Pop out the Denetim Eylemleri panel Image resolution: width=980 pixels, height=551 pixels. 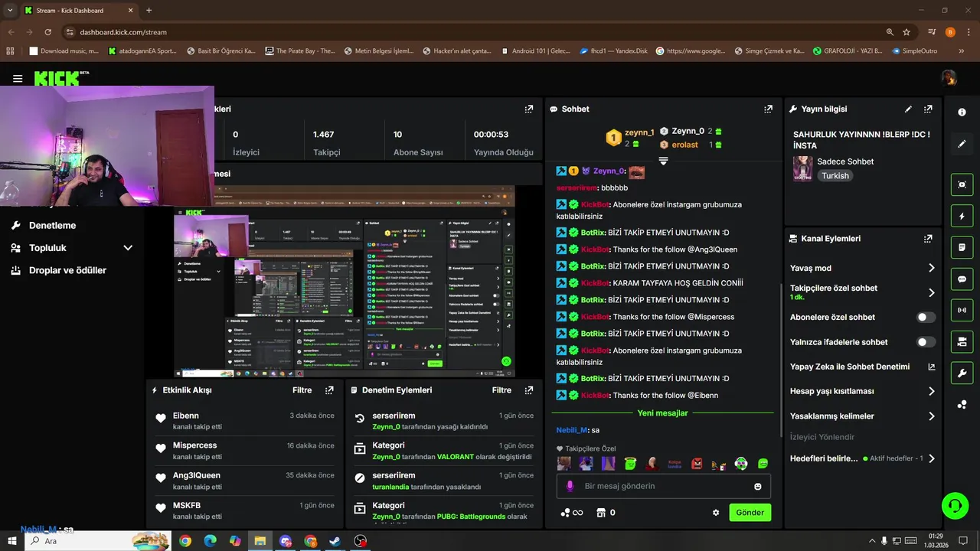(x=528, y=390)
